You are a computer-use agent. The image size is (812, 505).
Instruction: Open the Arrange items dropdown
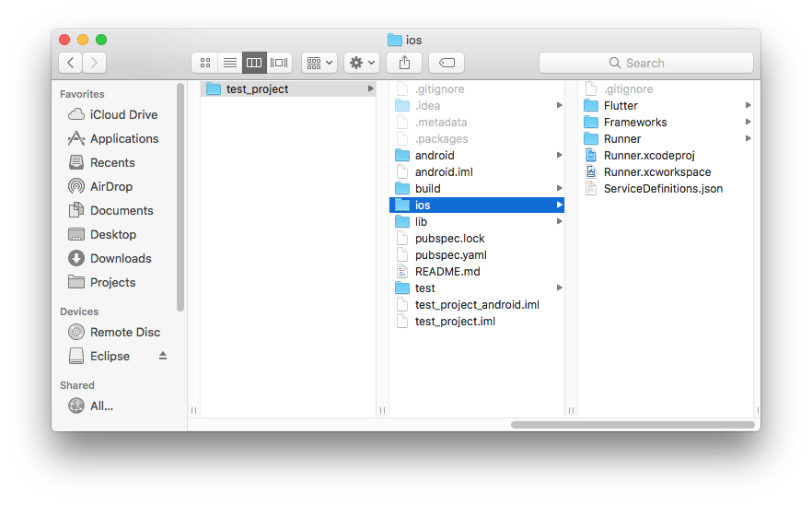(319, 63)
